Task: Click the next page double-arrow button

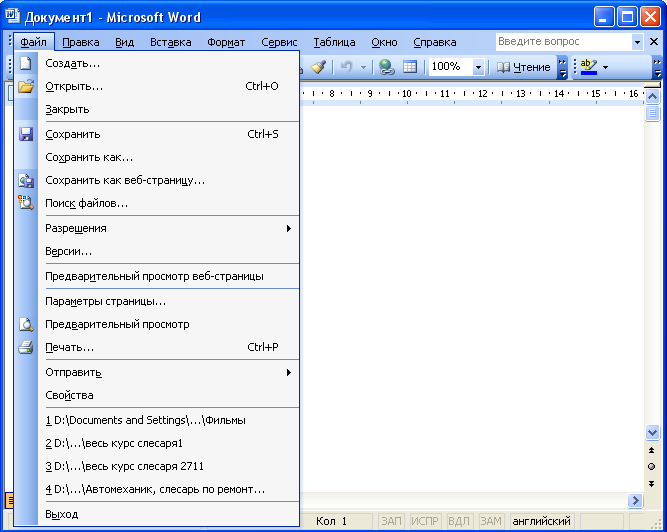Action: click(x=651, y=484)
